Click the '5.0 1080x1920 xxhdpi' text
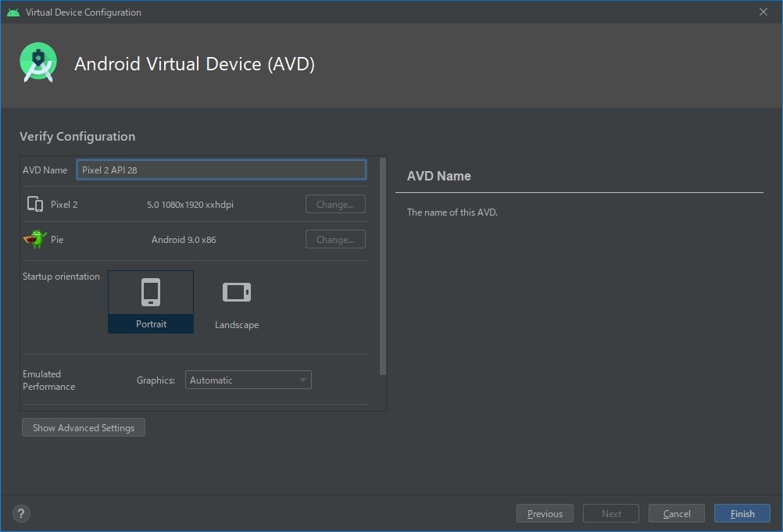The width and height of the screenshot is (783, 532). (x=190, y=205)
